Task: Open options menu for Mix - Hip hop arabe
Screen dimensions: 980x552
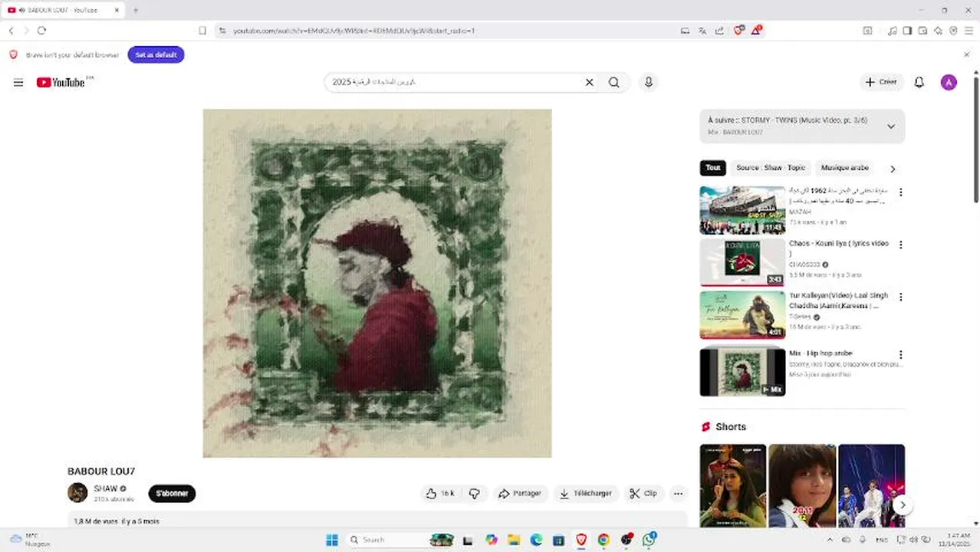Action: (900, 355)
